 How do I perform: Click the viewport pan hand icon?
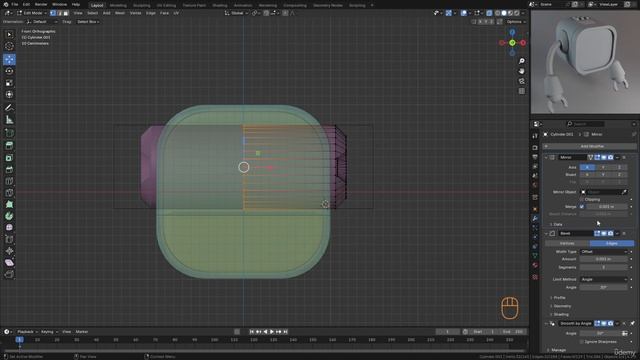click(522, 71)
